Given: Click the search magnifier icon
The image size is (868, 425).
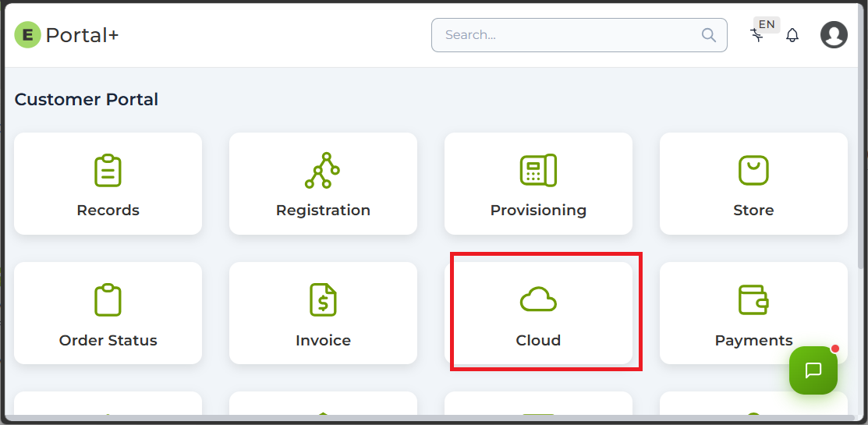Looking at the screenshot, I should pos(709,35).
